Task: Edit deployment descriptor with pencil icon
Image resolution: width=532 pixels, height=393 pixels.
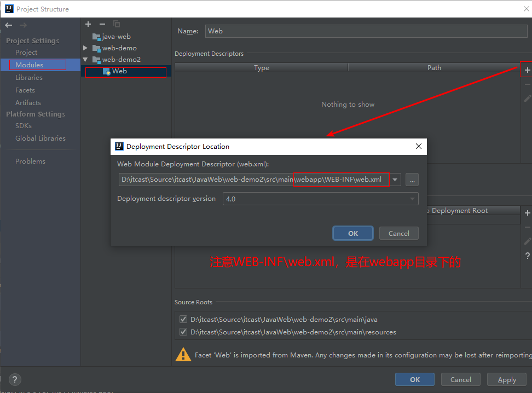Action: click(x=527, y=99)
